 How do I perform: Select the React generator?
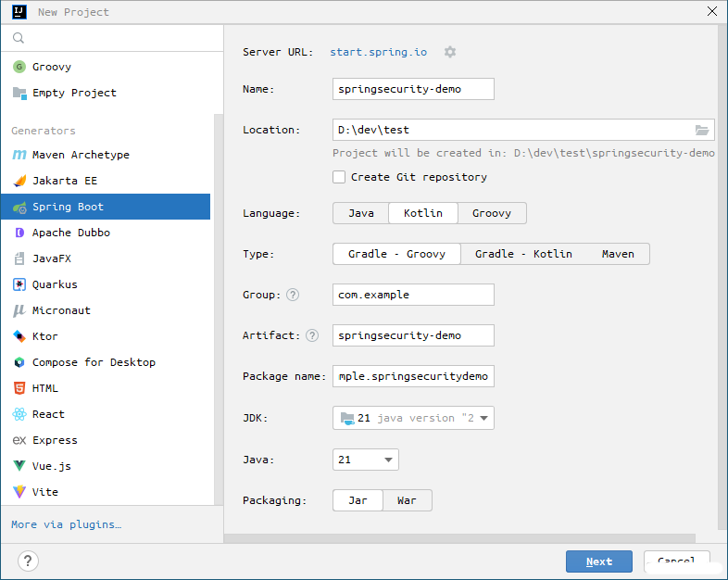point(106,414)
